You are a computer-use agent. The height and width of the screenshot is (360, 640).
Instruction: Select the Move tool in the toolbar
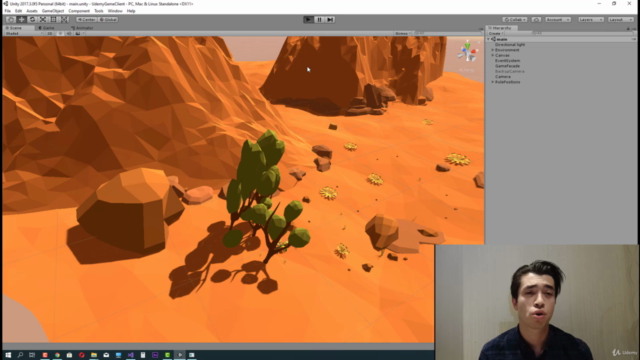tap(21, 20)
